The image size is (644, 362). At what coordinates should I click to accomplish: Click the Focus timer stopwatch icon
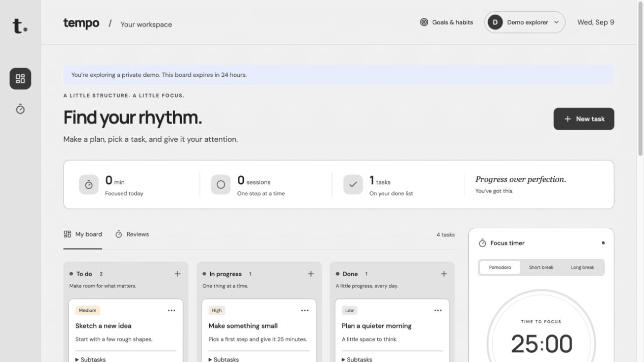[483, 243]
